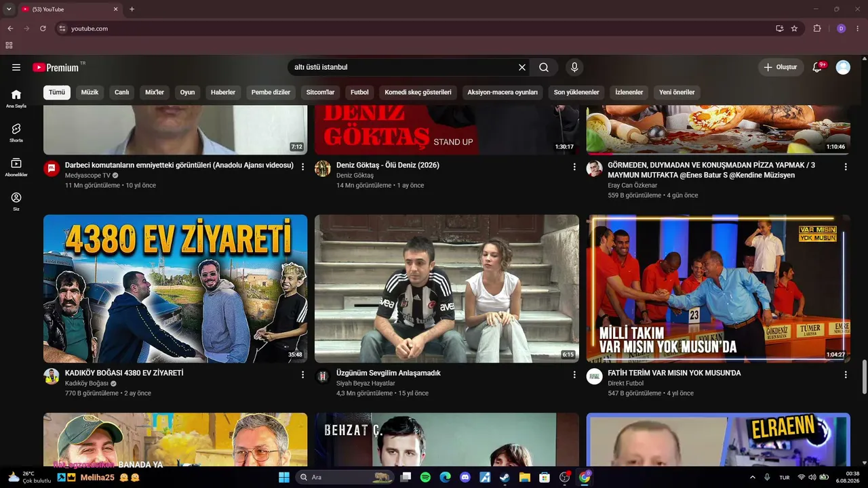Open the YouTube guide hamburger menu
This screenshot has width=868, height=488.
(x=16, y=67)
